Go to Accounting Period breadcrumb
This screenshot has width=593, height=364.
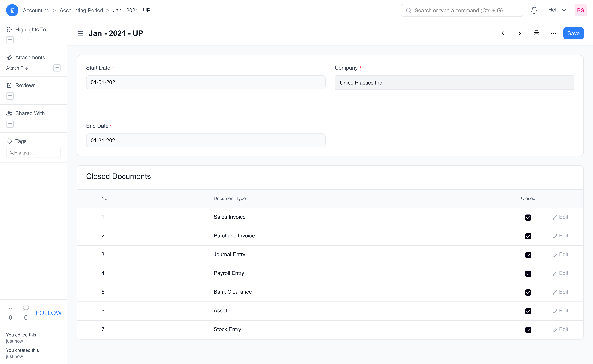click(x=81, y=10)
